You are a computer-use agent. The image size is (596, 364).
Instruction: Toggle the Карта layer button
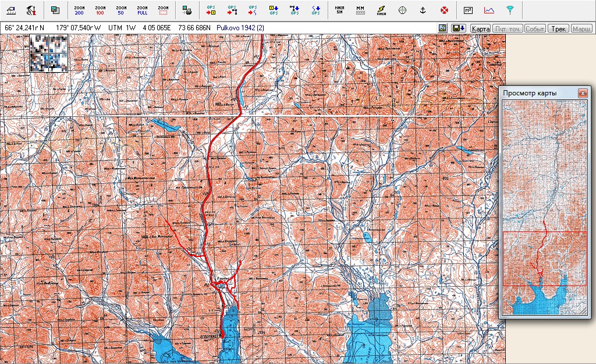click(480, 28)
